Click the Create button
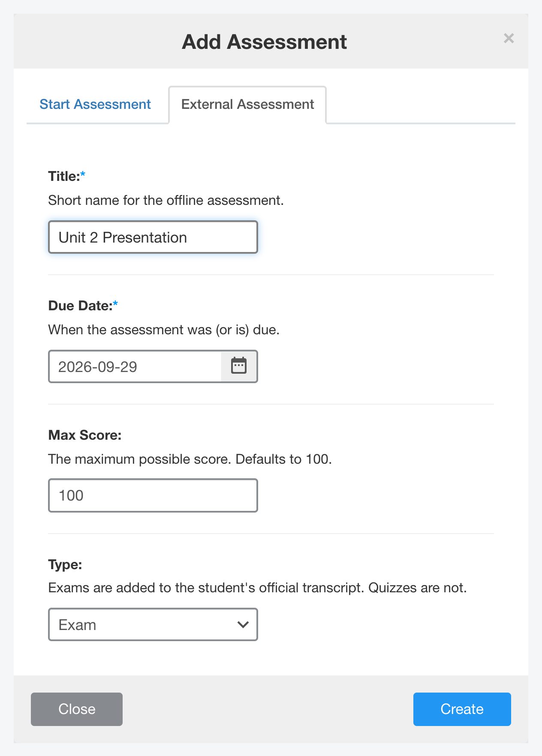 click(x=462, y=709)
